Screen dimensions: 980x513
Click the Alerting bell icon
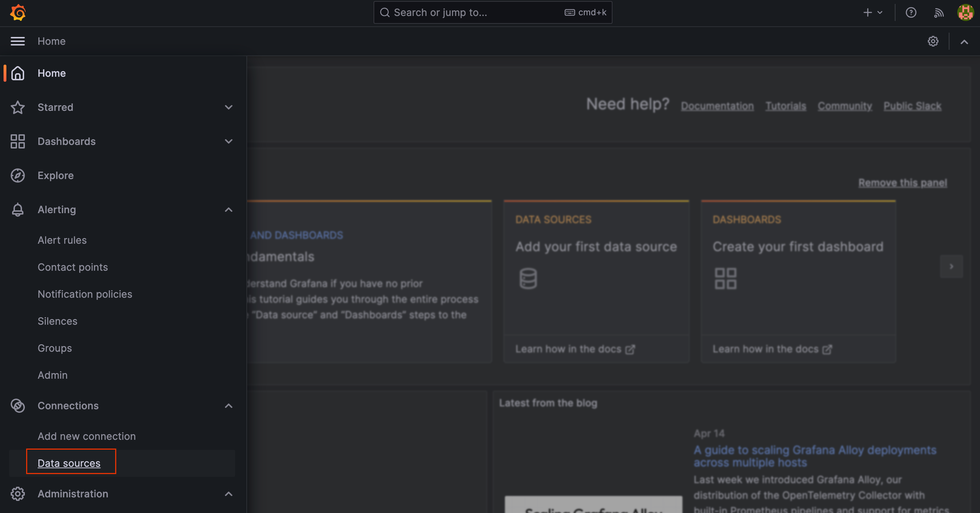(x=17, y=209)
